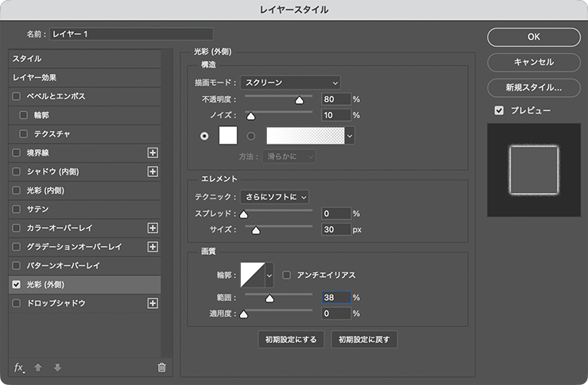This screenshot has height=385, width=588.
Task: Add another ドロップシャドウ with plus icon
Action: 153,303
